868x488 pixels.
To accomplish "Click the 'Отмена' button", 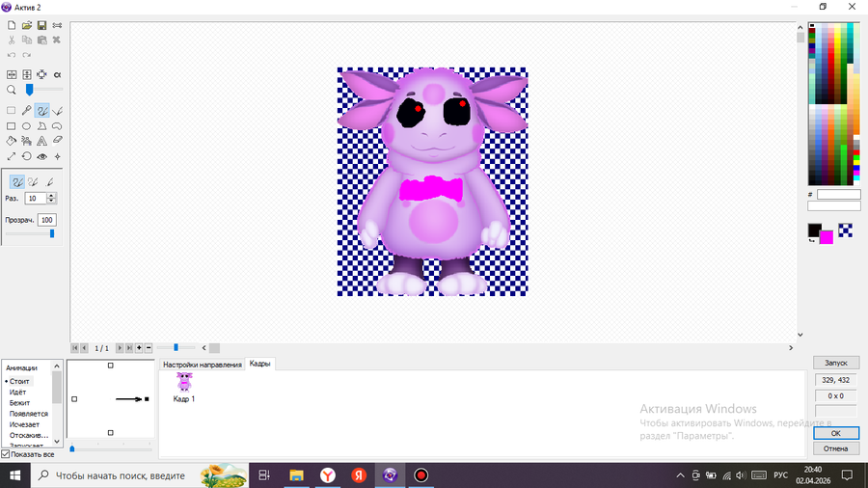I will [x=836, y=448].
